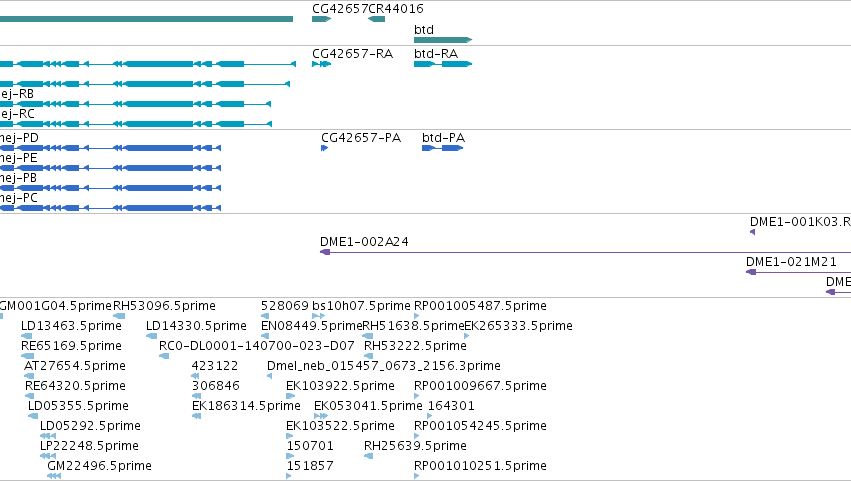The height and width of the screenshot is (481, 851).
Task: Click the AT27654.5prime EST label
Action: pos(75,366)
